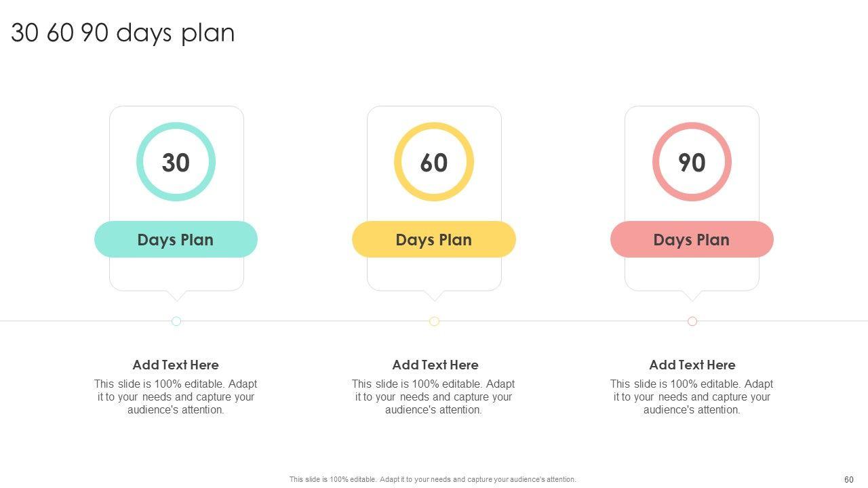Viewport: 868px width, 488px height.
Task: Select description text under 60 Days Plan
Action: tap(433, 396)
